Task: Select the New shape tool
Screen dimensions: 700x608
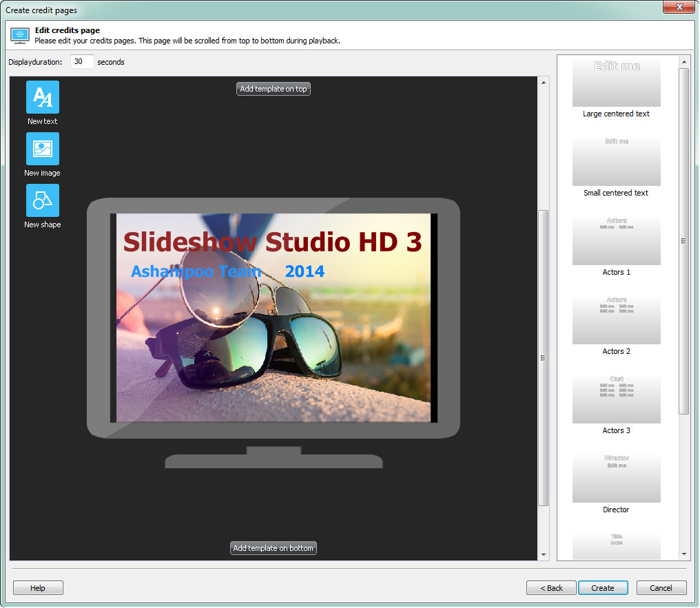Action: tap(42, 201)
